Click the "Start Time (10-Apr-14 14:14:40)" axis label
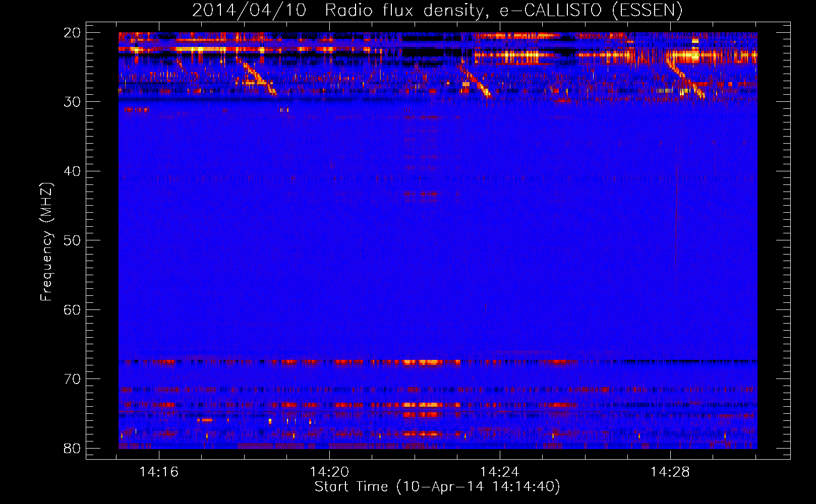 [x=437, y=487]
